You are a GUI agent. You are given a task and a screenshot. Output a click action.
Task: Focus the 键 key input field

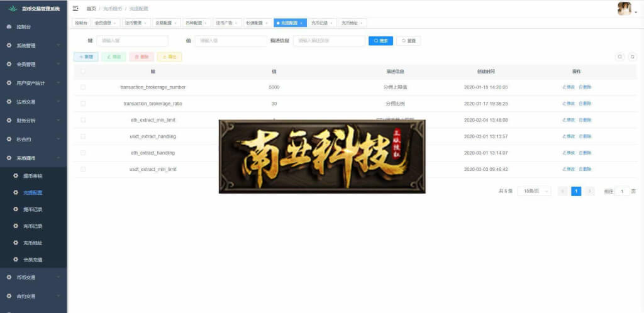[133, 41]
